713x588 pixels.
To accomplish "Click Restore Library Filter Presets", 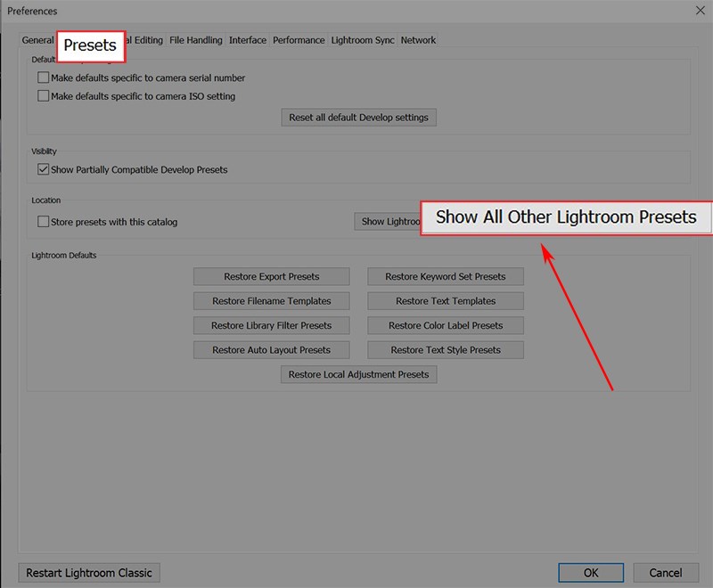I will (x=272, y=325).
